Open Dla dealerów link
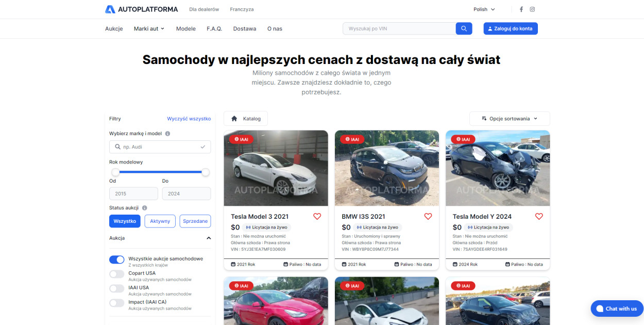Viewport: 644px width, 325px height. [204, 9]
